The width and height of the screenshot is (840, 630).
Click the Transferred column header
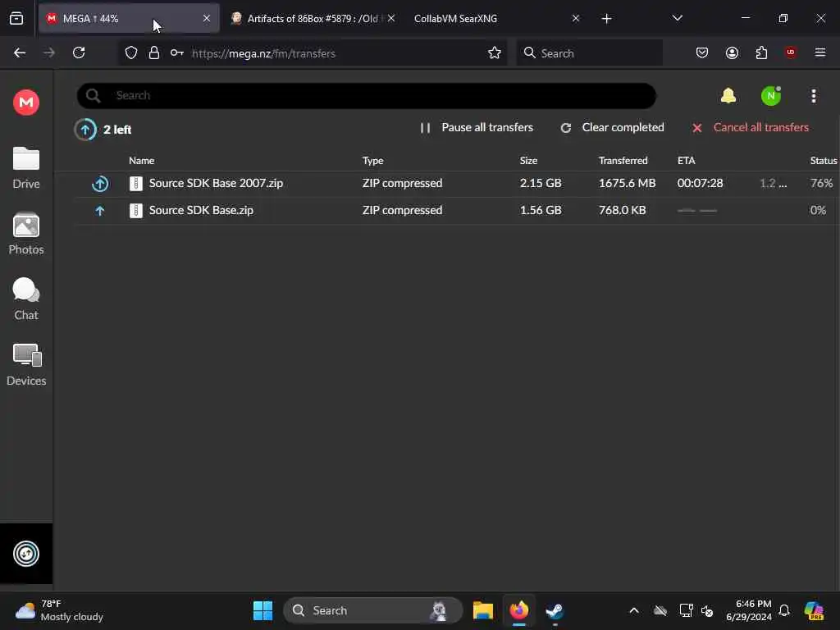(623, 160)
